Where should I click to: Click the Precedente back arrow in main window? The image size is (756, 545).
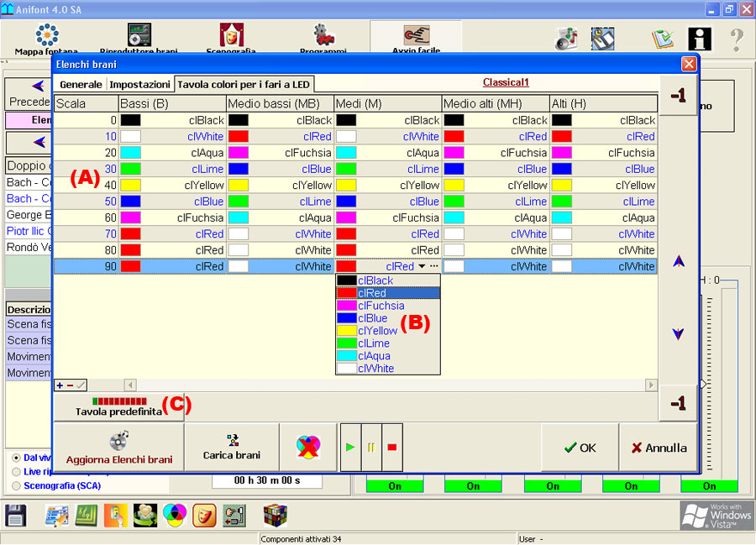38,86
